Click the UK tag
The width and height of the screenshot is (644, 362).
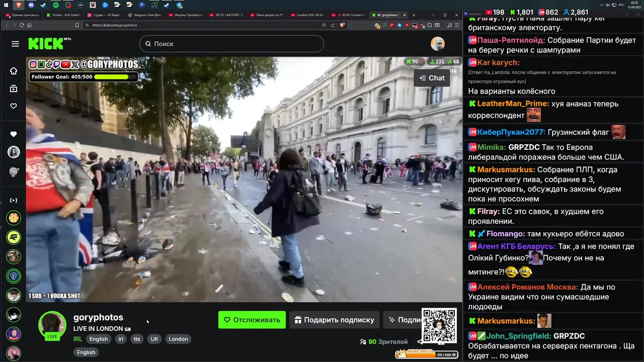pos(154,339)
